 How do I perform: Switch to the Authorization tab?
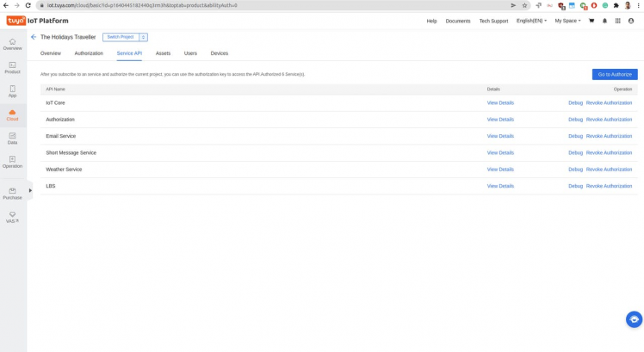pos(89,53)
